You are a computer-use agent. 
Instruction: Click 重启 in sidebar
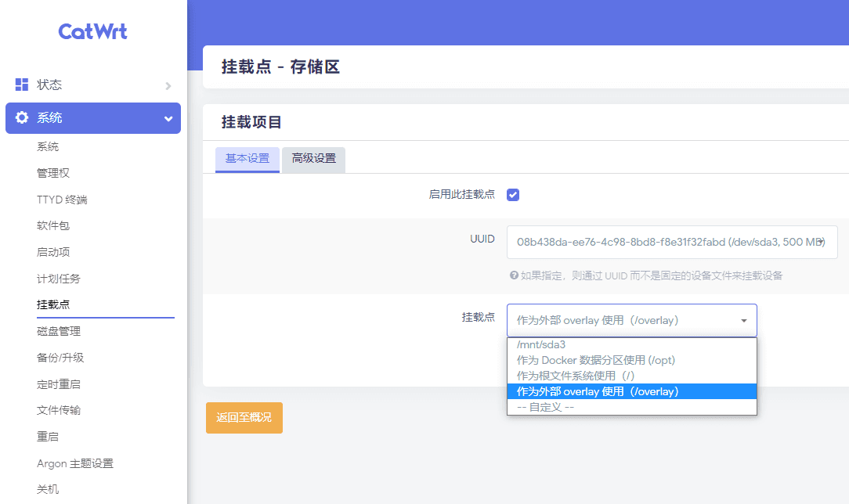(48, 437)
